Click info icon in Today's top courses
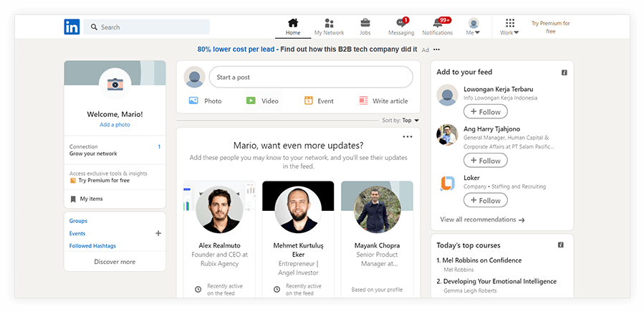The height and width of the screenshot is (312, 644). click(x=561, y=245)
